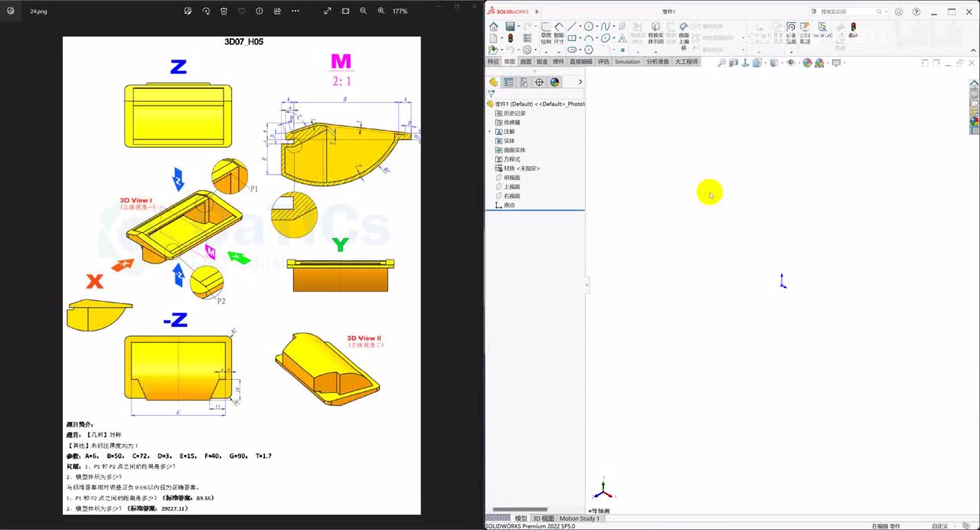Open file info in Photos viewer
The height and width of the screenshot is (530, 980).
point(260,11)
